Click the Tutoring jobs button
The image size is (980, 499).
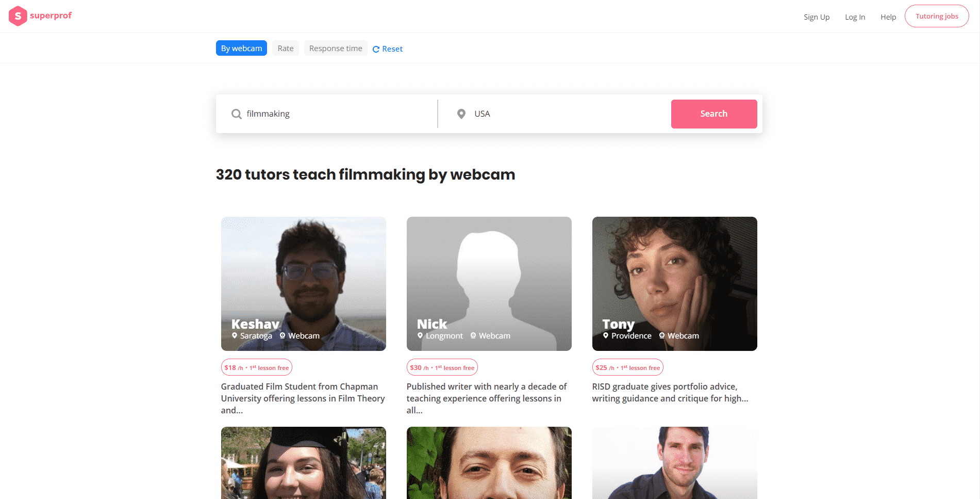pyautogui.click(x=937, y=16)
